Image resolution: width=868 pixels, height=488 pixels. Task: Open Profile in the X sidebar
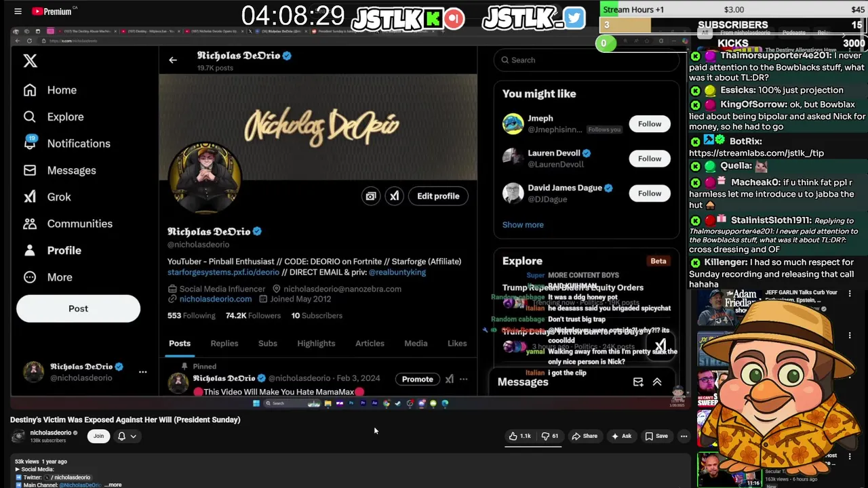(x=52, y=250)
